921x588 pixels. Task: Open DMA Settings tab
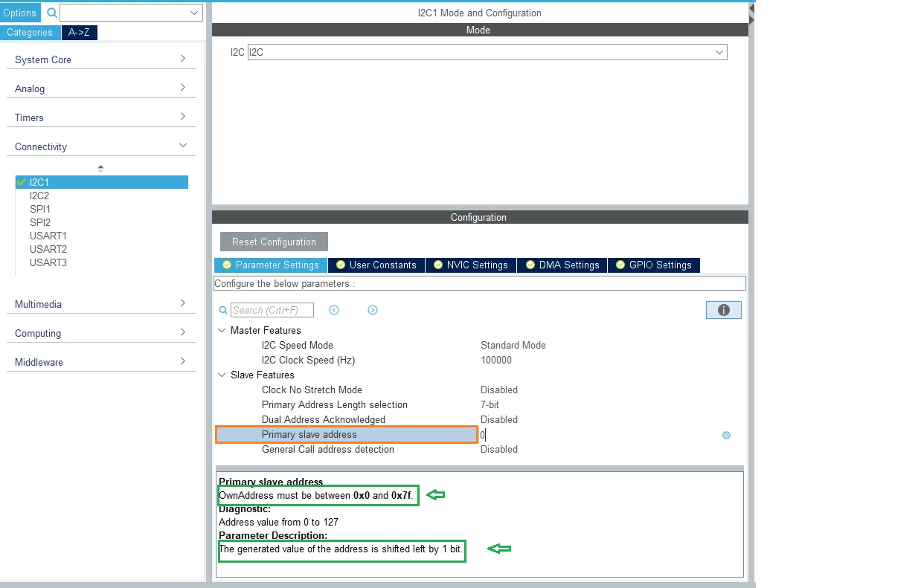coord(562,265)
